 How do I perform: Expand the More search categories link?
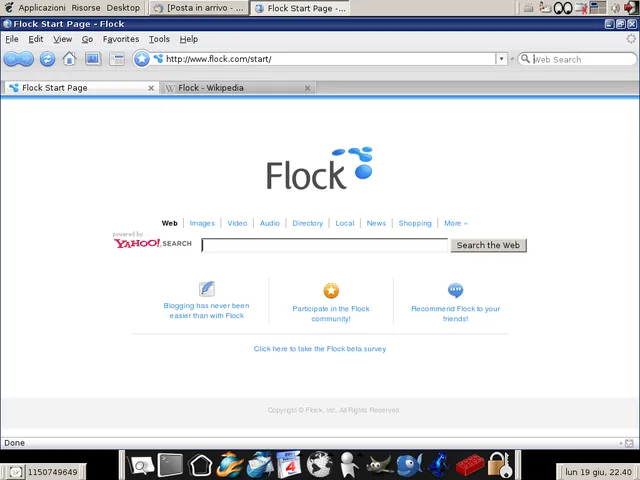[455, 223]
